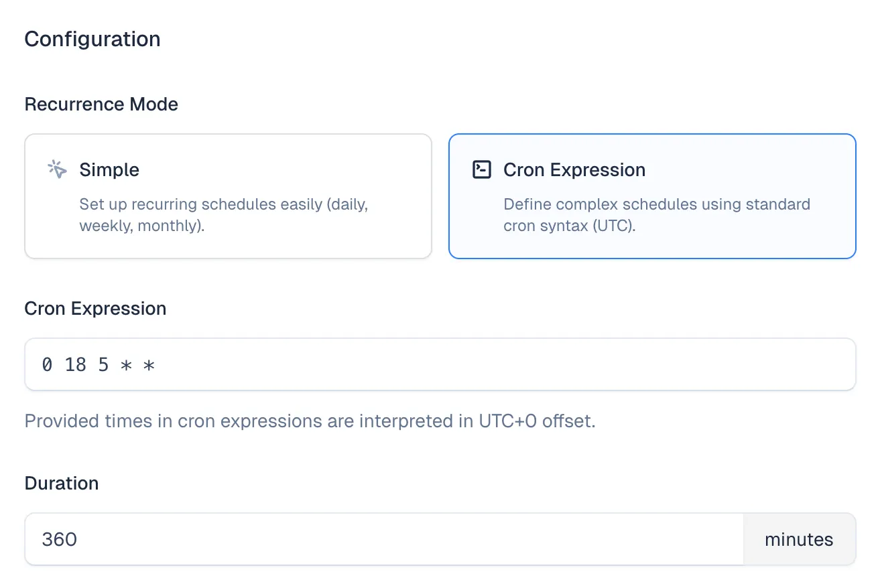Click the "Duration" field label
The width and height of the screenshot is (878, 588).
pos(62,484)
